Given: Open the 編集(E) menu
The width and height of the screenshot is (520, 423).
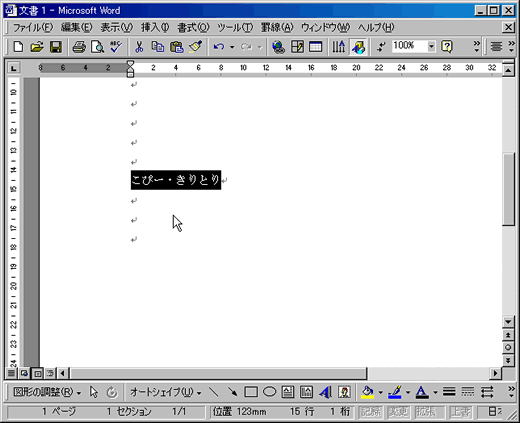Looking at the screenshot, I should tap(77, 27).
